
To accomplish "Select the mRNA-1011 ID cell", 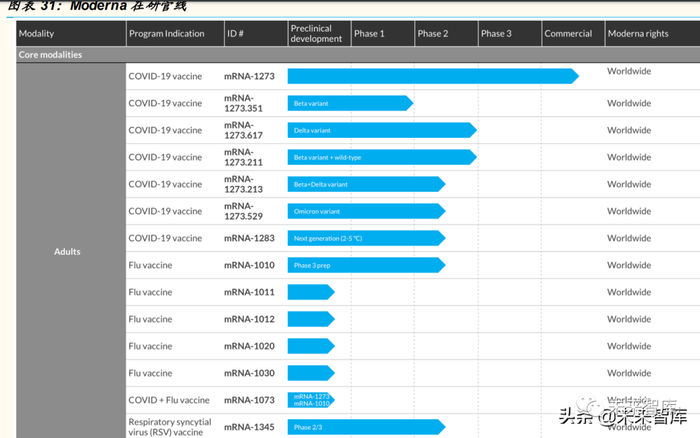I will tap(249, 292).
